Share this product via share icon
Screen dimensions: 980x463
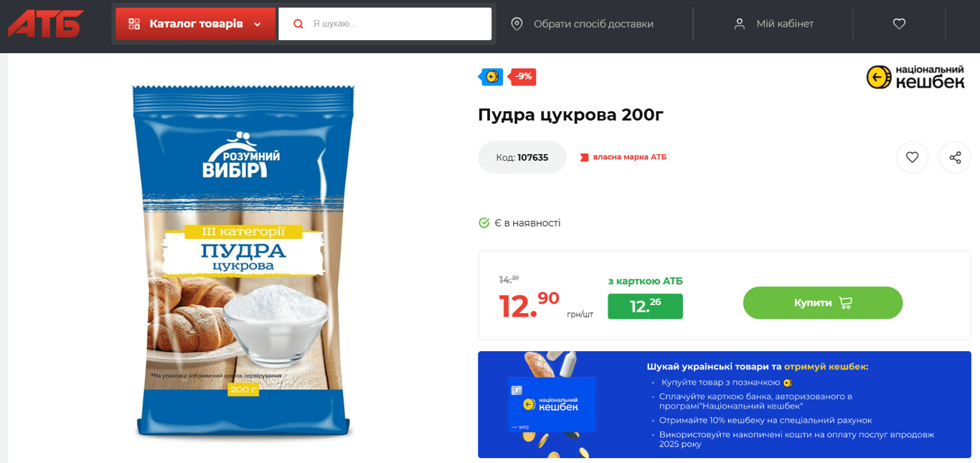point(955,157)
